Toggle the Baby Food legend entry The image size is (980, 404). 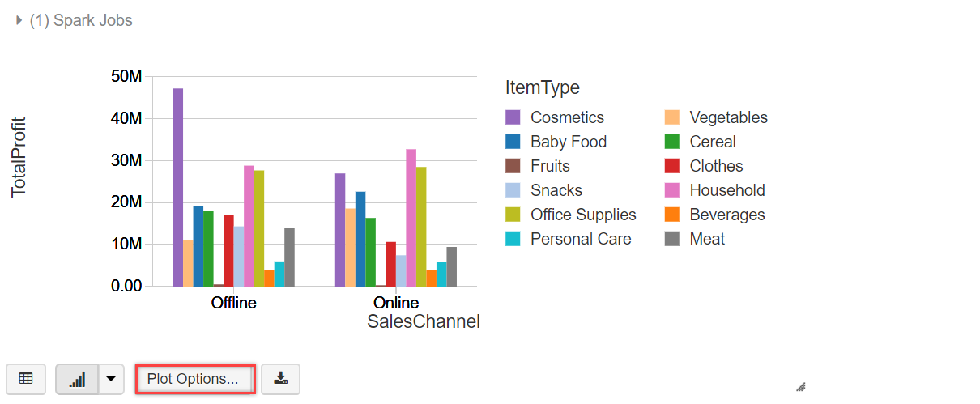click(x=568, y=142)
